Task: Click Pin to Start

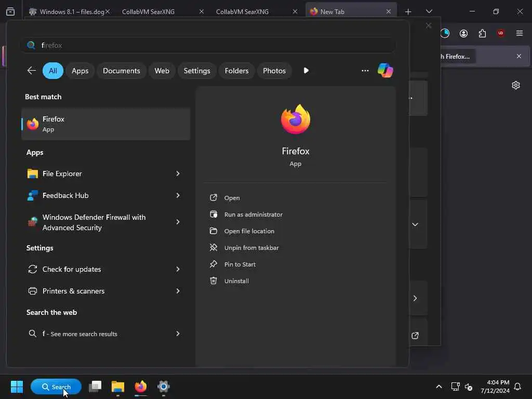Action: tap(240, 264)
